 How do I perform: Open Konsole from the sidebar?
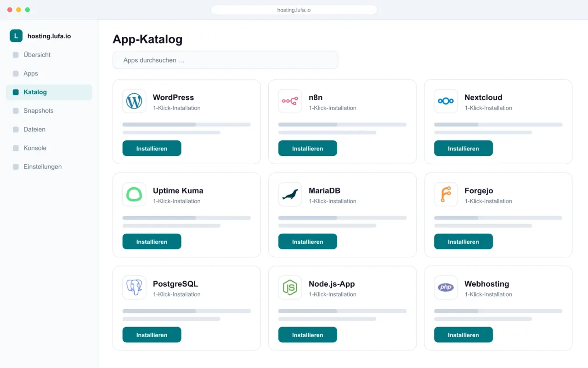(49, 148)
